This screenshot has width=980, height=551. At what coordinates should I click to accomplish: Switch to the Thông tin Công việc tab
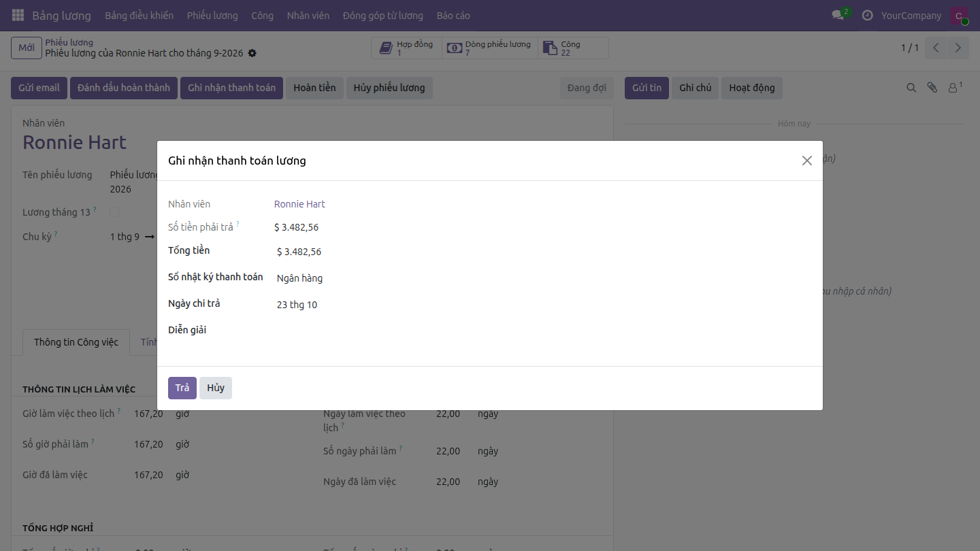point(76,342)
